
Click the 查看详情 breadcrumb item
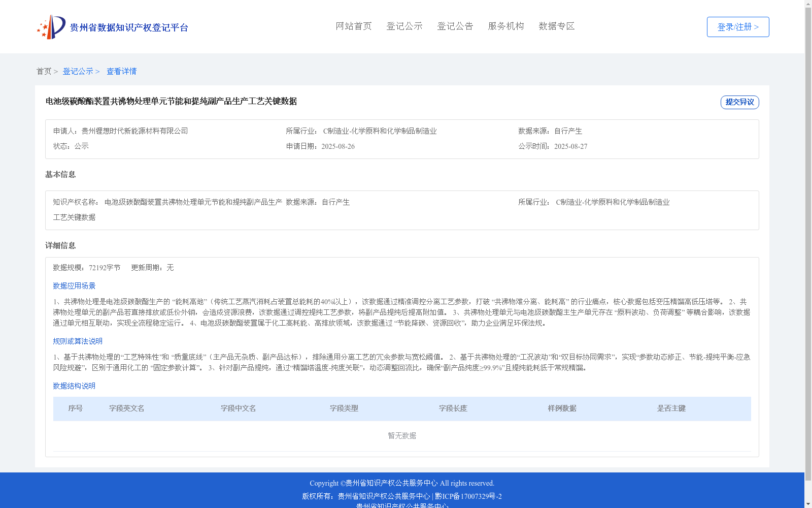(121, 71)
